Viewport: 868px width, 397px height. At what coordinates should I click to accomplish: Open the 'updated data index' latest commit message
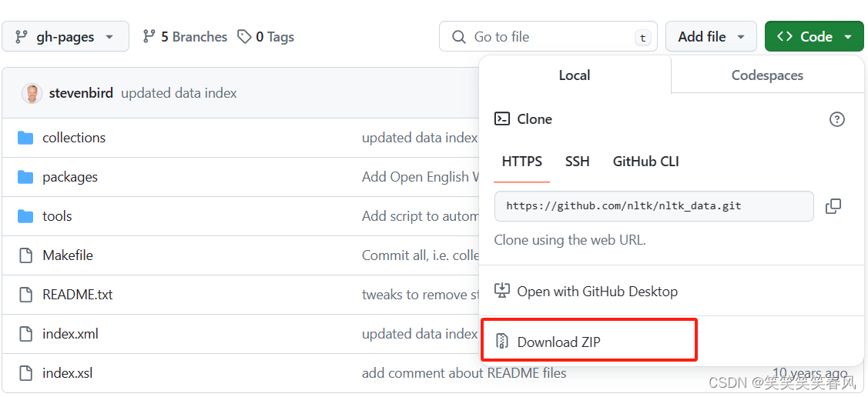coord(179,93)
